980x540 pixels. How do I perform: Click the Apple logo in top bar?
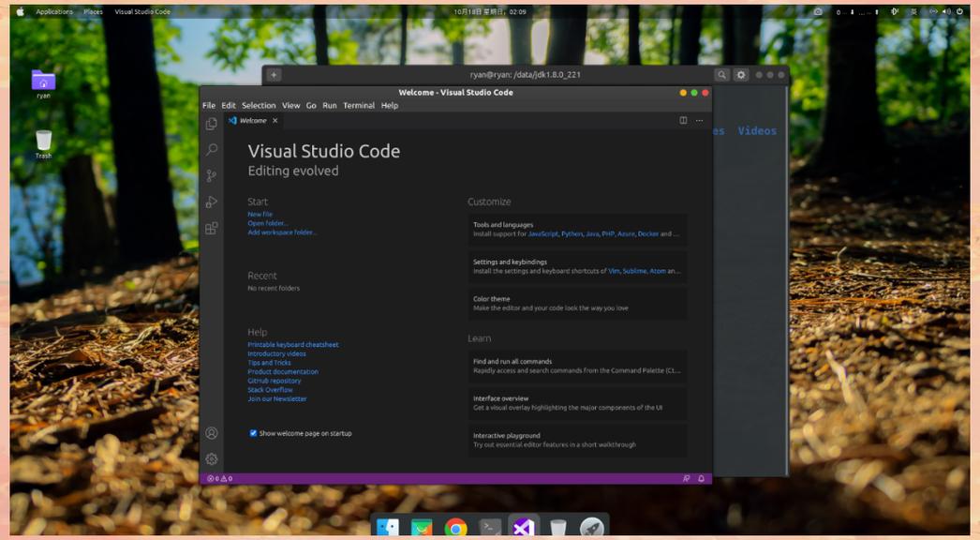pyautogui.click(x=20, y=11)
